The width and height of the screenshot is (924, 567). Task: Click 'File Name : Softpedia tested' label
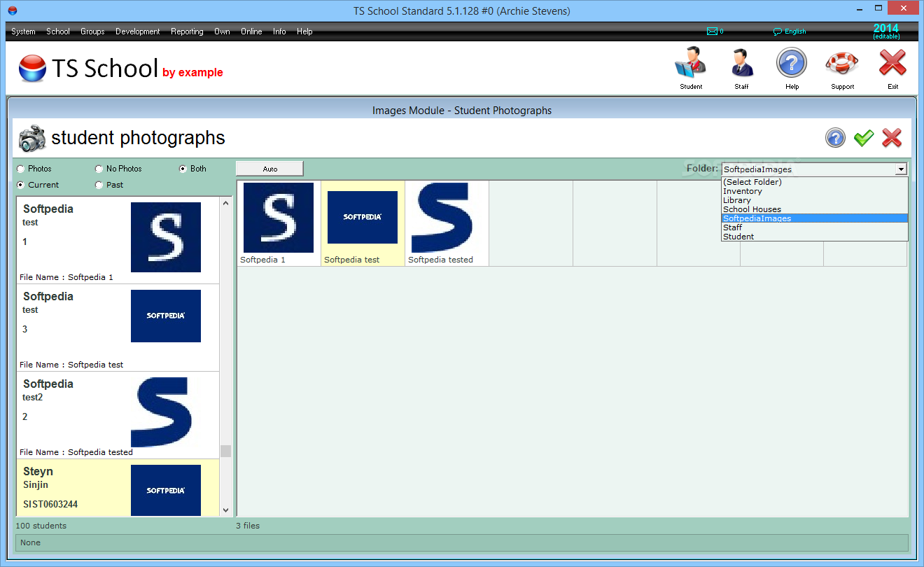click(x=76, y=452)
